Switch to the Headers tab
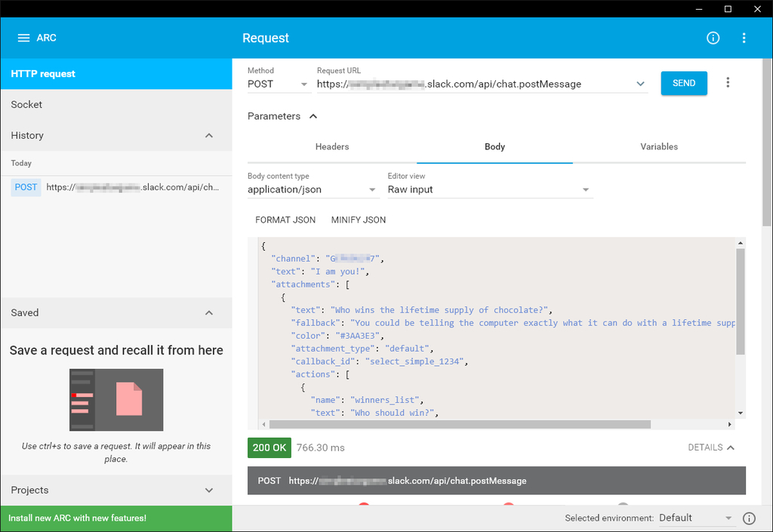The height and width of the screenshot is (532, 773). pyautogui.click(x=332, y=147)
